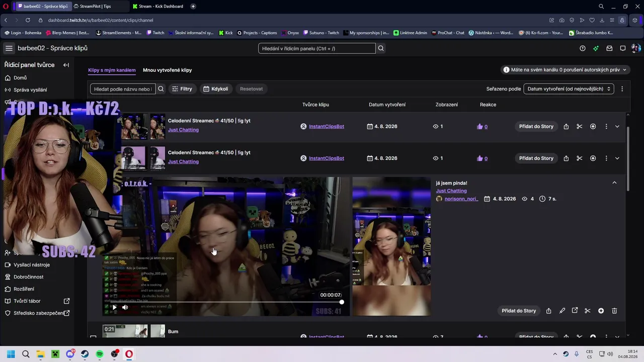The height and width of the screenshot is (362, 644).
Task: Open the hamburger menu beside barbee02 title
Action: (9, 48)
